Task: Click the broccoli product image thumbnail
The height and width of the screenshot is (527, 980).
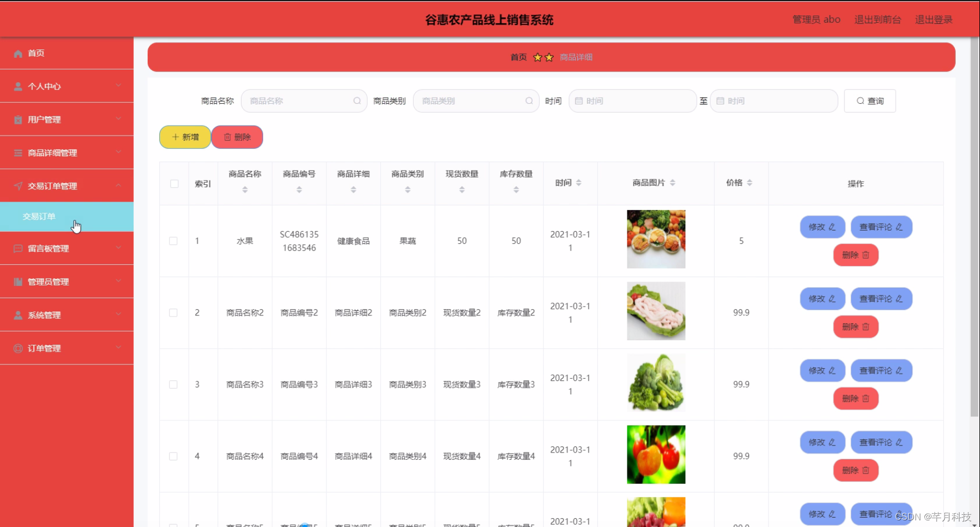Action: [656, 383]
